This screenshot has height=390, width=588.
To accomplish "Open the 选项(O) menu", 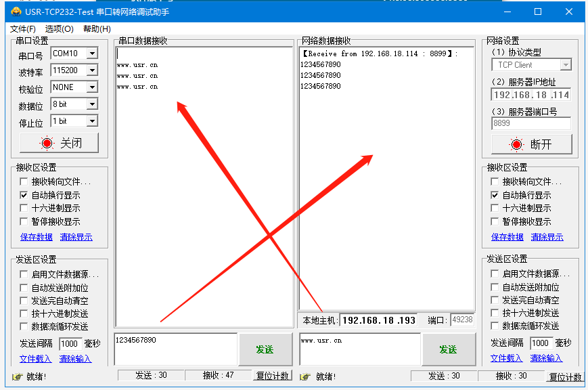I will click(x=60, y=28).
